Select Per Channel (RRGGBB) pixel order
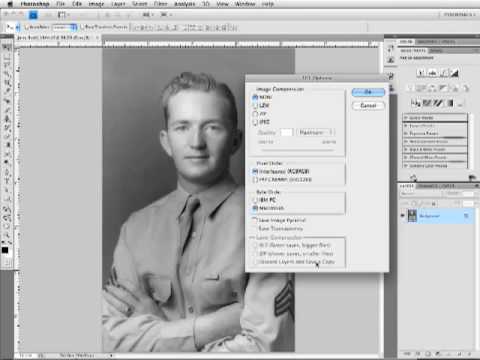Viewport: 480px width, 360px height. (255, 180)
